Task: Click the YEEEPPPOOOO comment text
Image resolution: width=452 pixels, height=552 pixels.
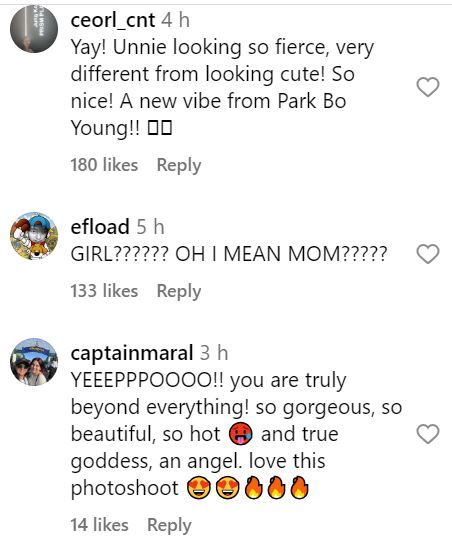Action: 236,434
